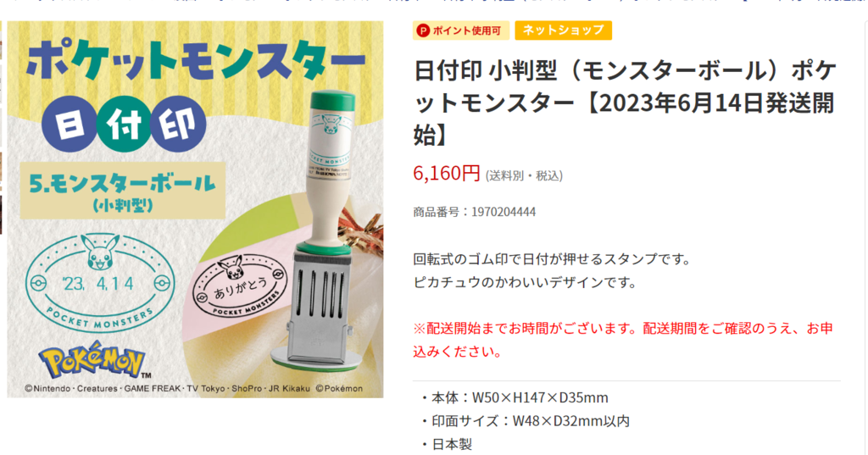
Task: Click the green 付 circle icon
Action: 124,124
